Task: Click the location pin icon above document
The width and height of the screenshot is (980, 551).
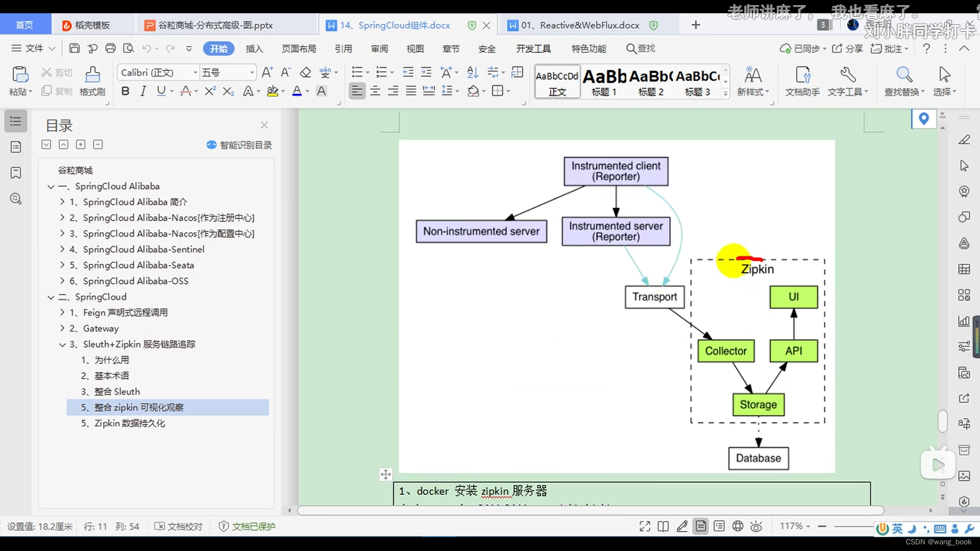Action: point(923,119)
